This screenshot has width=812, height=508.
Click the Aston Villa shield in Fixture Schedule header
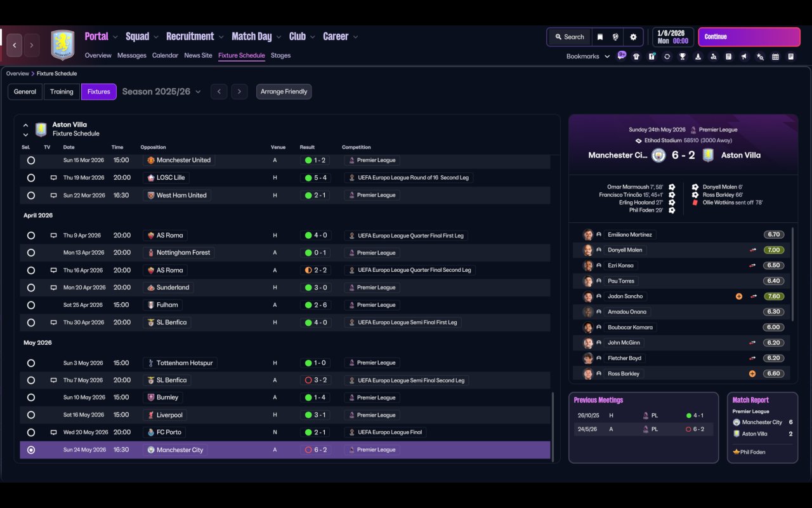coord(41,130)
